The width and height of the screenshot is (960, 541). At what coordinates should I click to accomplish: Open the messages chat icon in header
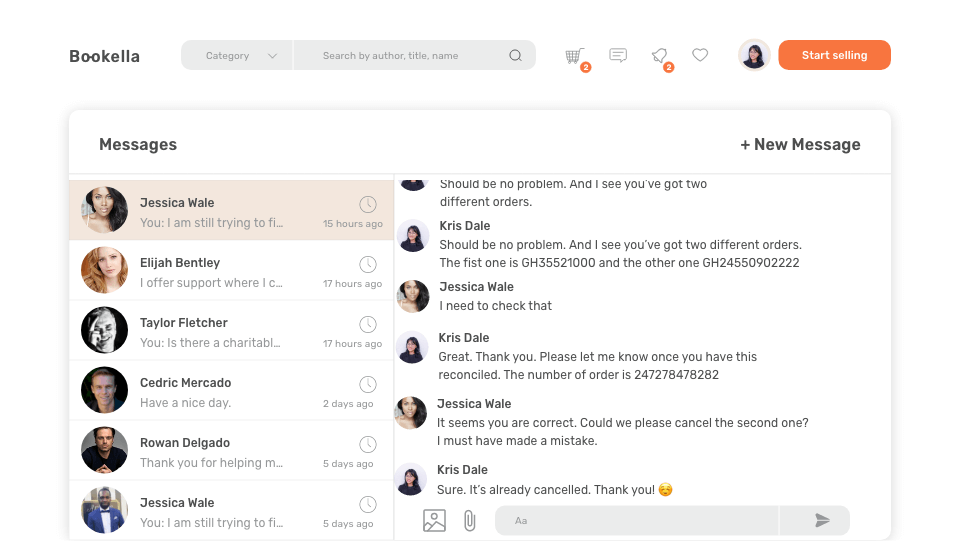point(618,56)
